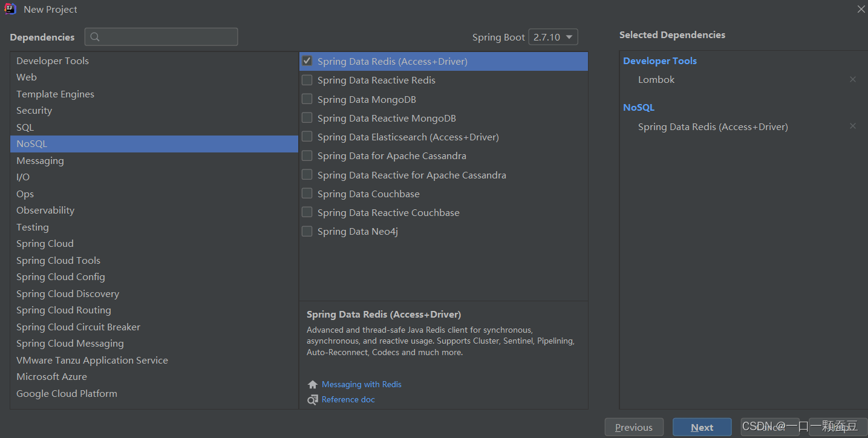Click the Reference doc icon

point(312,400)
